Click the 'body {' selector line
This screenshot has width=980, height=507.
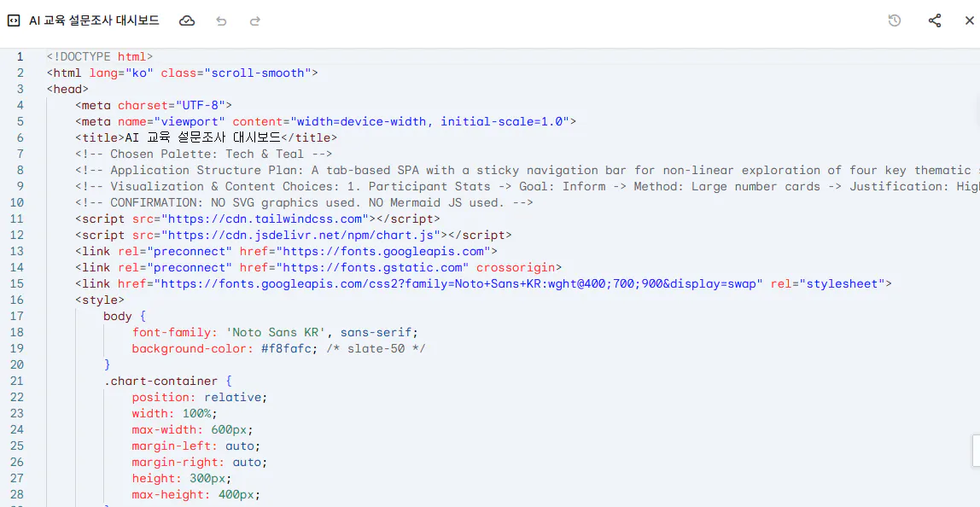click(125, 317)
